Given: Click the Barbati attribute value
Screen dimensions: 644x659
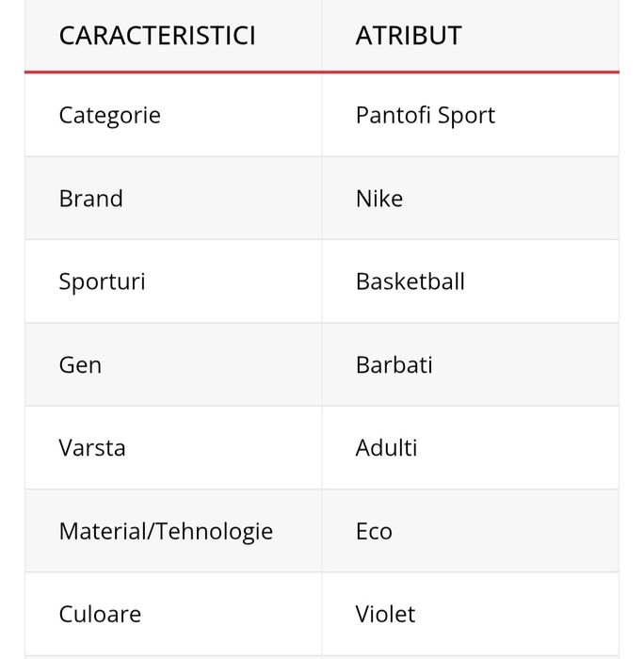Looking at the screenshot, I should pyautogui.click(x=394, y=365).
